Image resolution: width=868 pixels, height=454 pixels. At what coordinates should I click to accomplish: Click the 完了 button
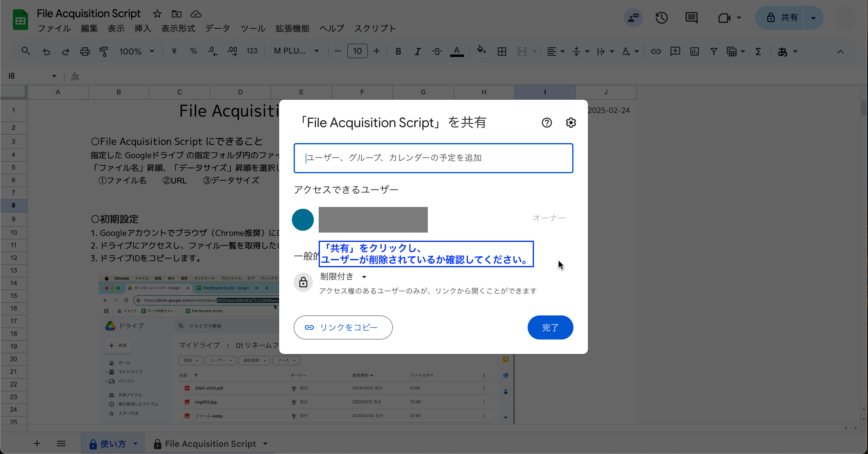pos(550,327)
